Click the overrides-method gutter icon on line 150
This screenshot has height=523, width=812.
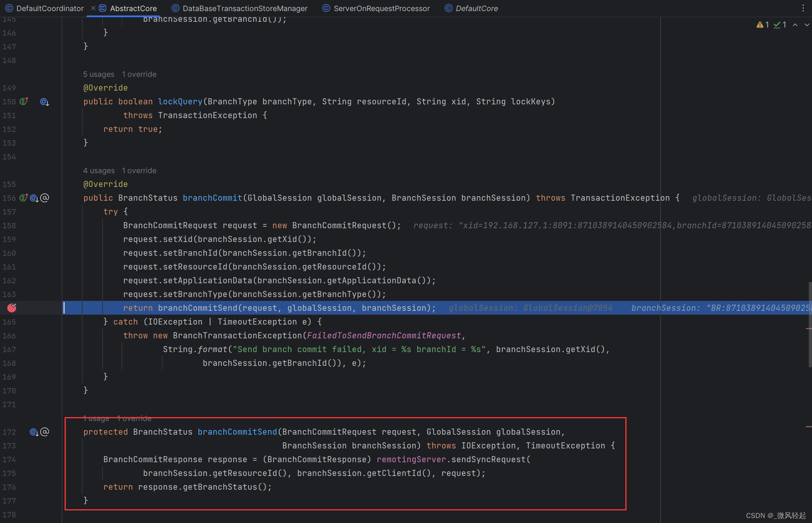pyautogui.click(x=24, y=101)
